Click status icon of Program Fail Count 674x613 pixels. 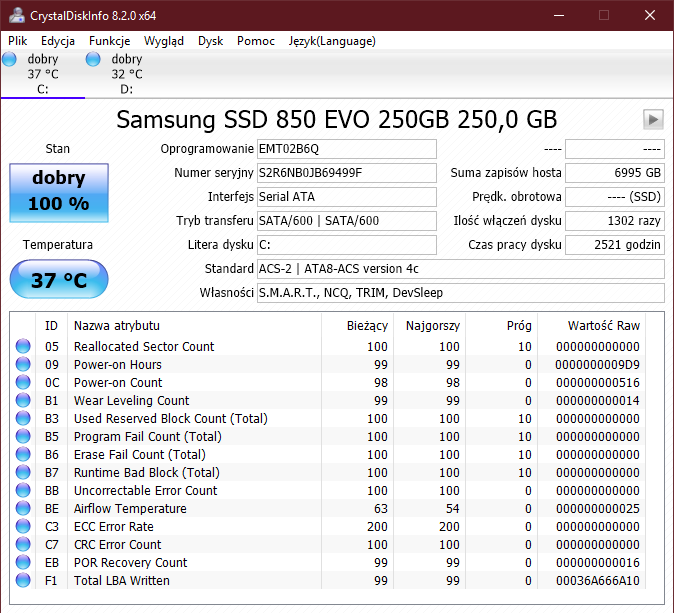(x=23, y=436)
